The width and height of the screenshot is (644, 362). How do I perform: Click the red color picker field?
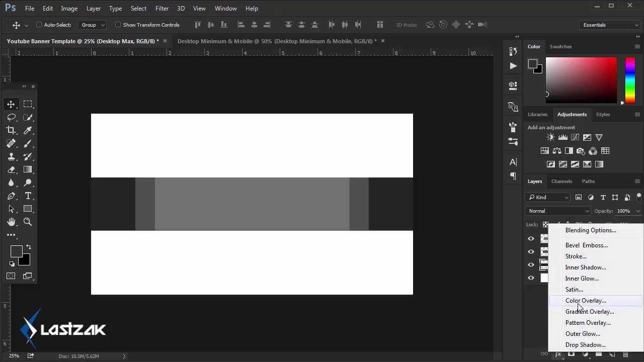coord(581,80)
